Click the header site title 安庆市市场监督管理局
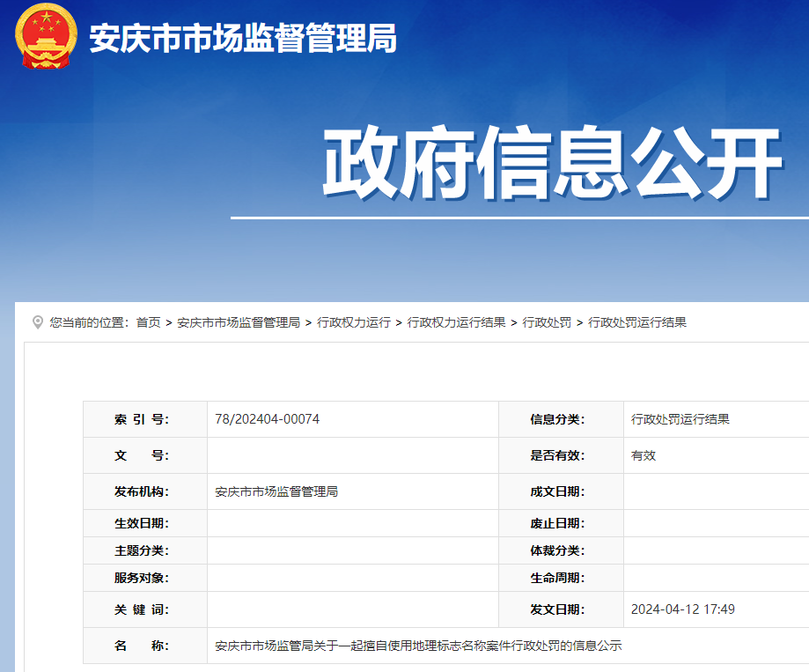This screenshot has width=809, height=672. coord(243,39)
